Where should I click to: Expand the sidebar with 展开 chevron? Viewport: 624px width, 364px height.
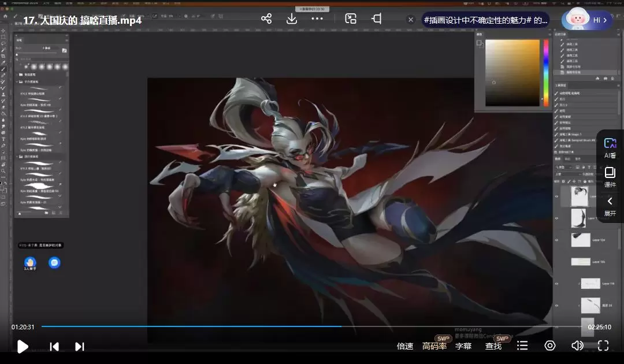610,206
